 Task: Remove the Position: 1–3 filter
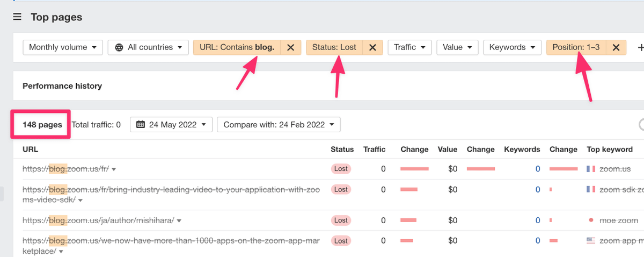coord(616,47)
